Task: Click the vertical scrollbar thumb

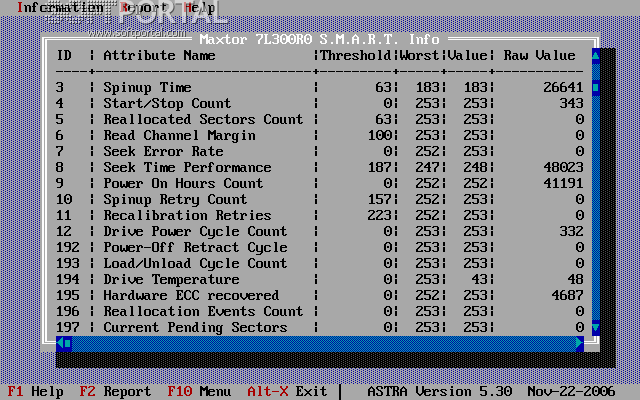Action: [596, 87]
